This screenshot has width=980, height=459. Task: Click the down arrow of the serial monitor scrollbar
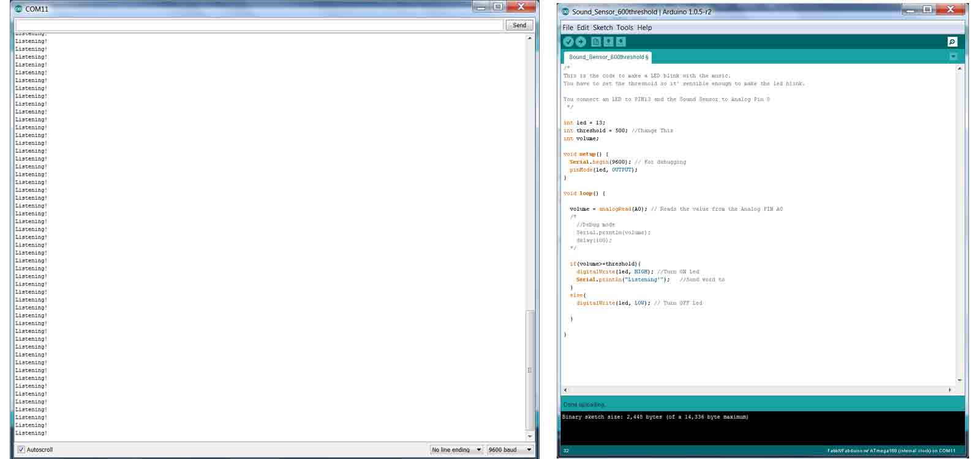click(530, 436)
